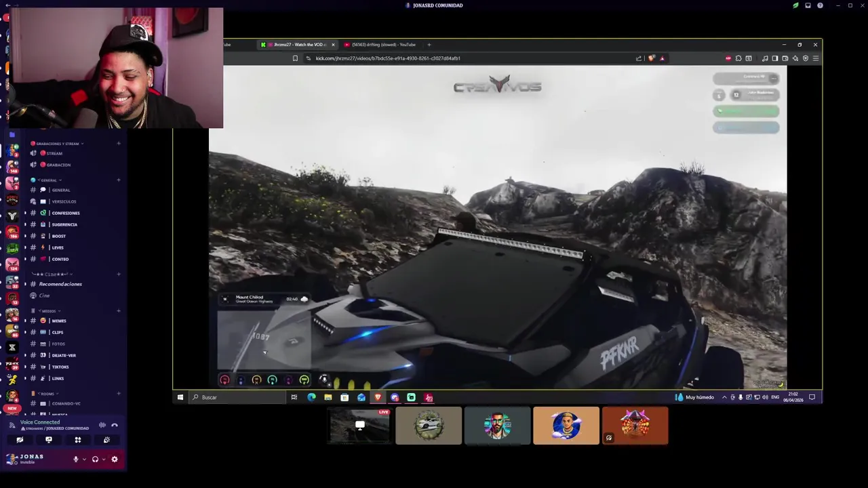Image resolution: width=868 pixels, height=488 pixels.
Task: Open browser hamburger menu
Action: click(x=816, y=58)
